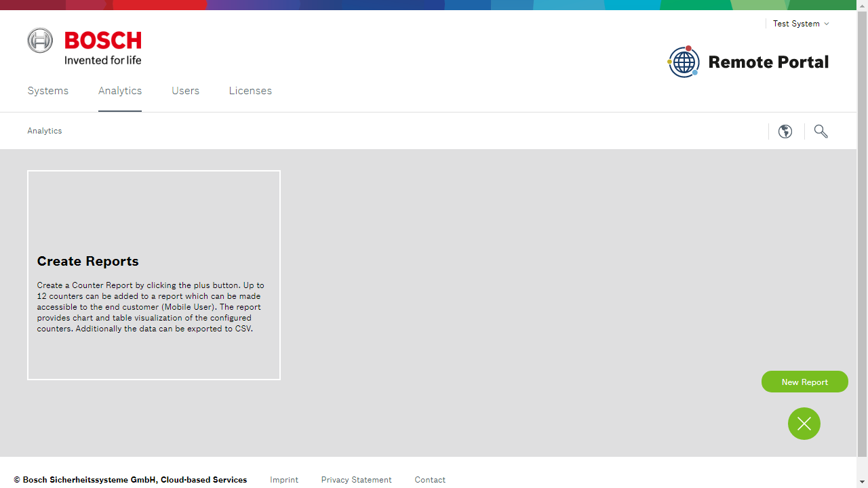The image size is (868, 488).
Task: Switch to the Systems tab
Action: point(47,91)
